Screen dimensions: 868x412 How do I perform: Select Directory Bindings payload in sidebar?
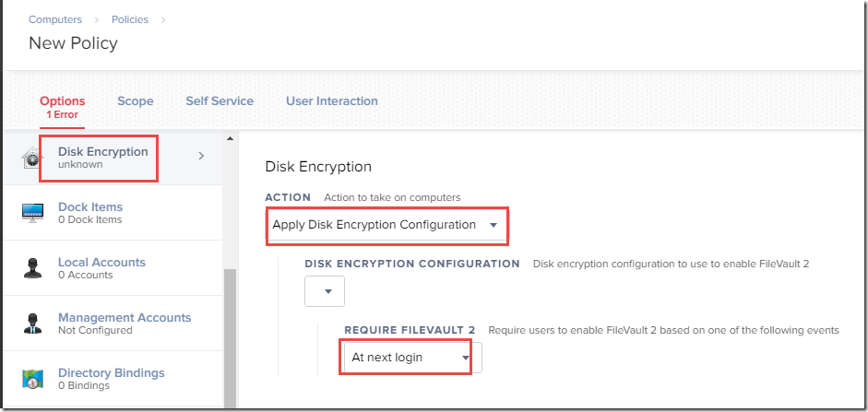click(113, 378)
